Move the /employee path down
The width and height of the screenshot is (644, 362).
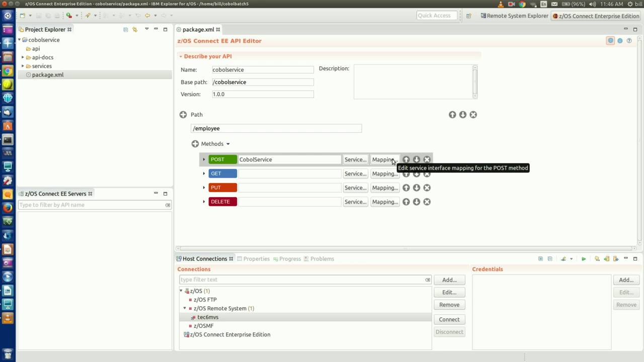coord(463,115)
